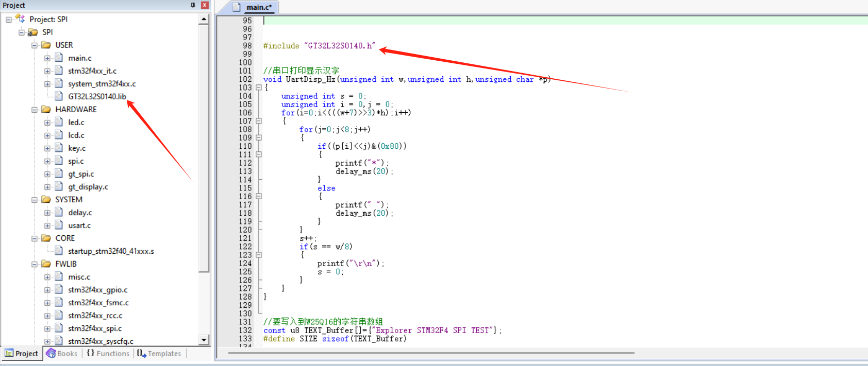Click the #include "GT32L32S0140.h" line

click(x=319, y=46)
